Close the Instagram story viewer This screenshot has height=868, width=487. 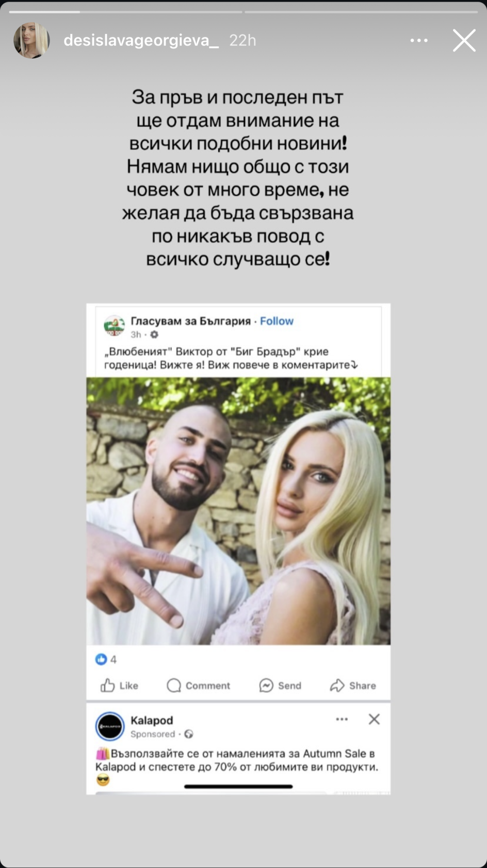click(464, 40)
